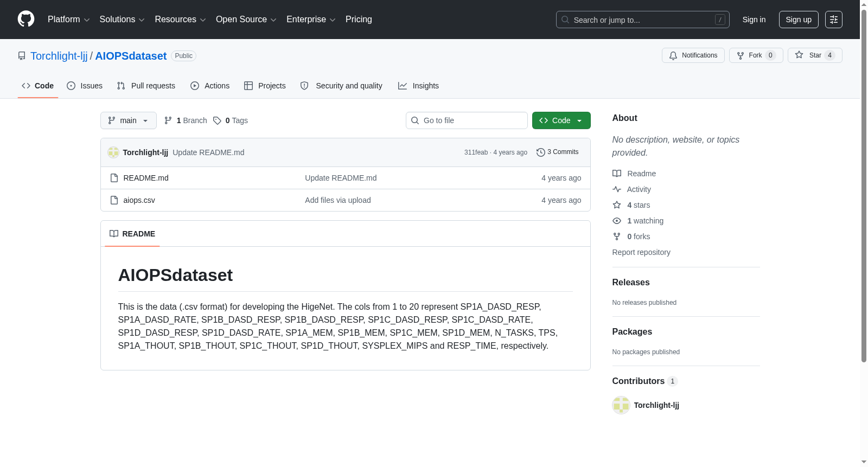The width and height of the screenshot is (868, 467).
Task: Click Torchlight-ljj author name in commit header
Action: click(x=145, y=152)
